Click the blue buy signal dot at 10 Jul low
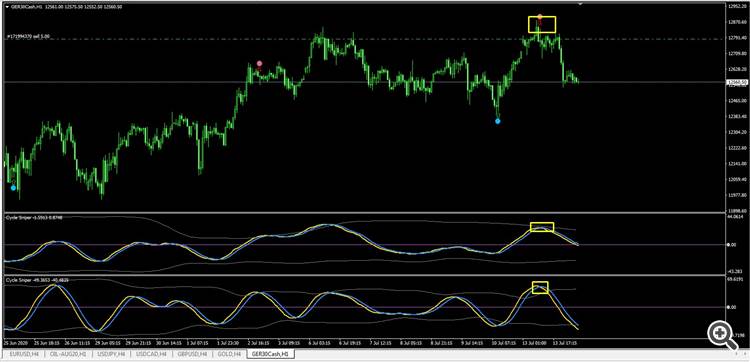Image resolution: width=750 pixels, height=362 pixels. point(497,121)
